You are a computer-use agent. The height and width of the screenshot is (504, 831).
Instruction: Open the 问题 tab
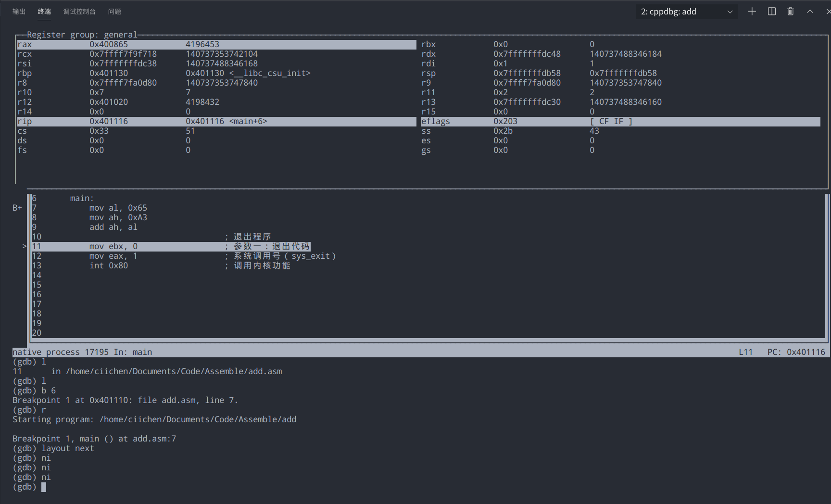pyautogui.click(x=114, y=11)
